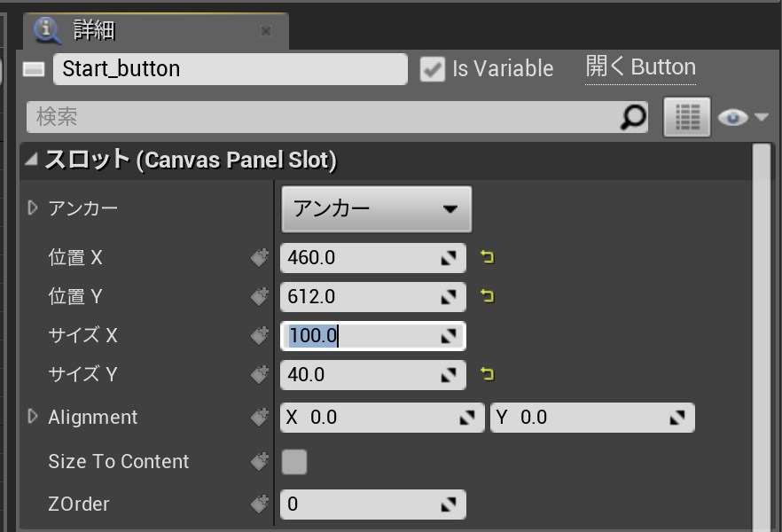The width and height of the screenshot is (782, 532).
Task: Toggle the Is Variable checkbox
Action: (432, 69)
